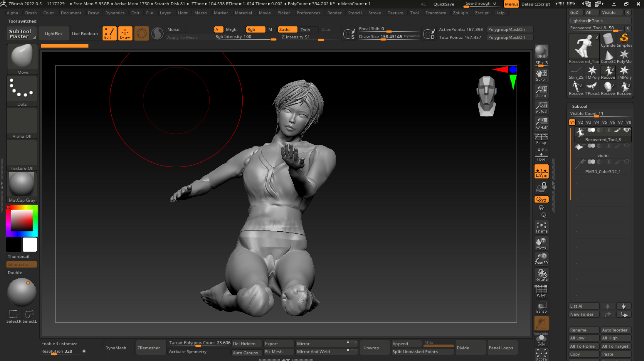Click the main color picker square
The width and height of the screenshot is (644, 361).
point(22,221)
